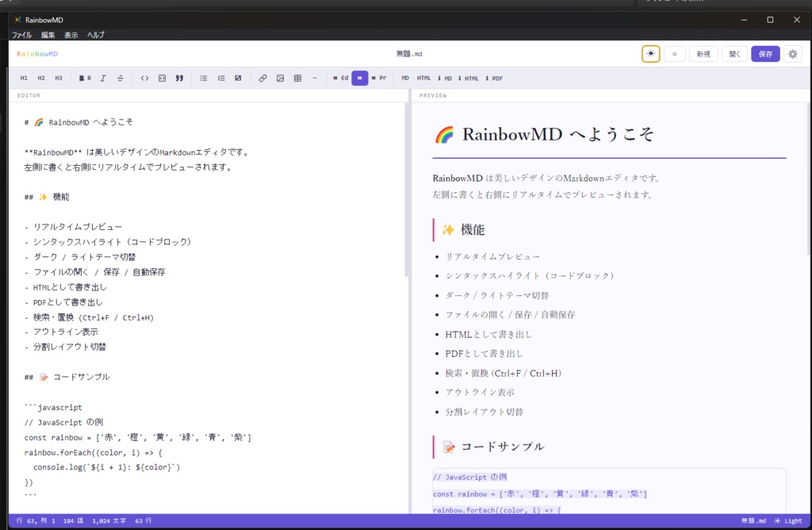The image size is (812, 530).
Task: Apply H1 heading formatting
Action: [x=24, y=78]
